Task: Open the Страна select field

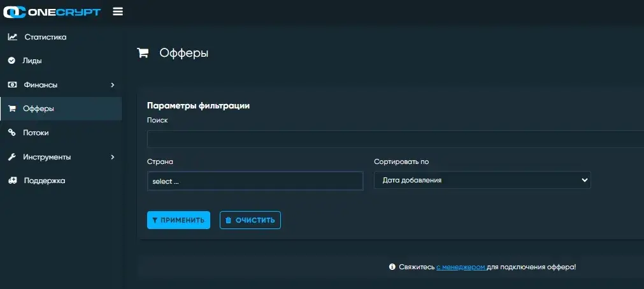Action: [x=255, y=181]
